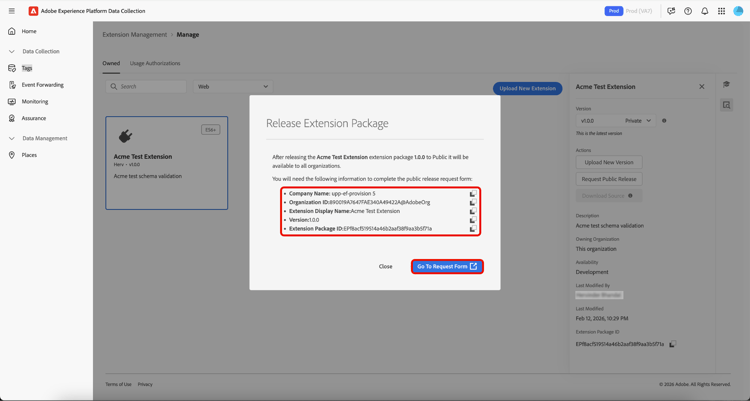Open the app switcher grid icon
This screenshot has height=401, width=750.
click(721, 11)
